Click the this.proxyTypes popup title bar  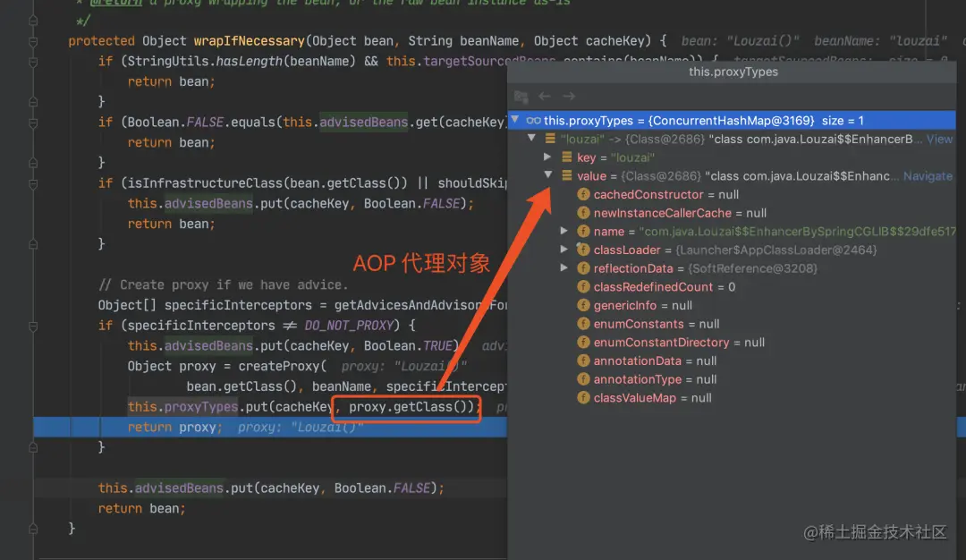733,72
